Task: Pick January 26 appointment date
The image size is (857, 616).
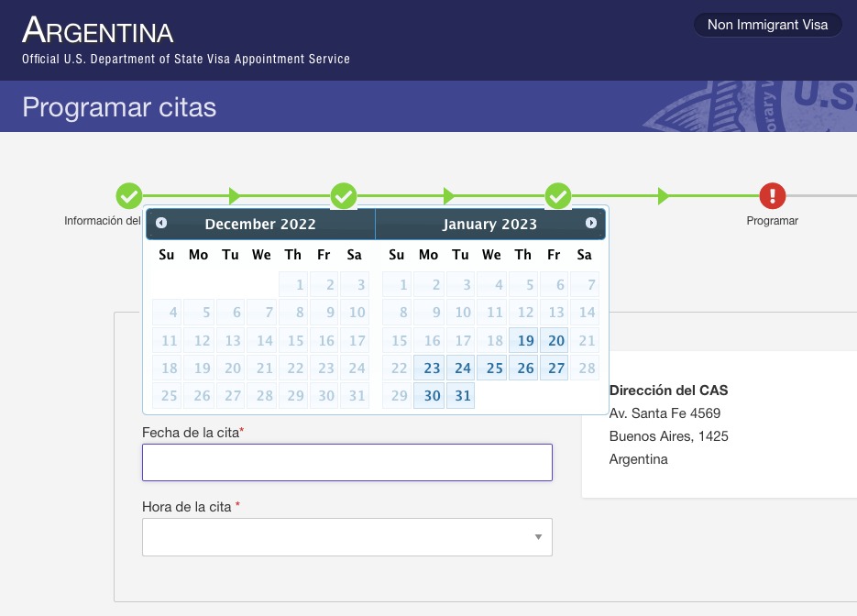Action: (x=523, y=368)
